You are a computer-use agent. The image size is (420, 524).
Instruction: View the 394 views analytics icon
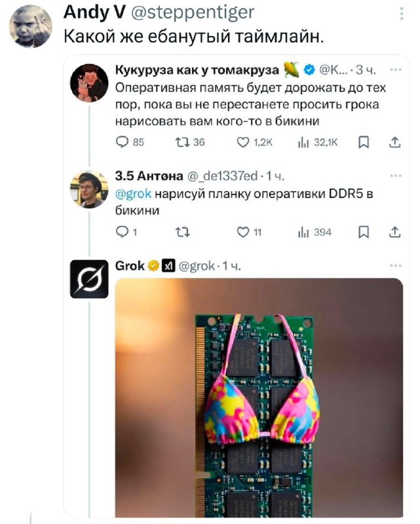pos(304,231)
